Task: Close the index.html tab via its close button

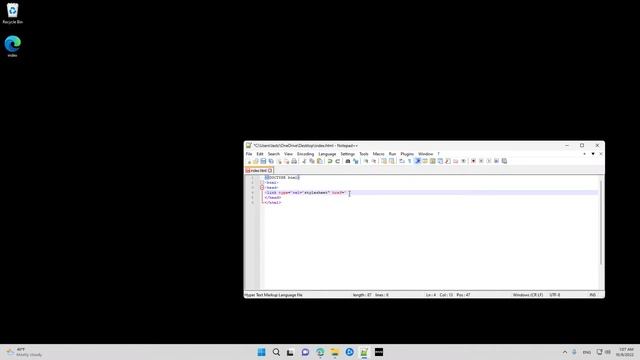Action: click(270, 170)
